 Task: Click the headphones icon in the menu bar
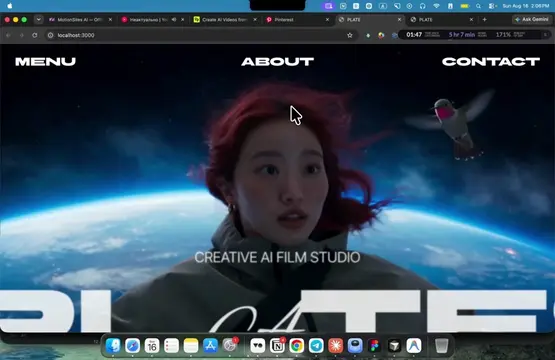click(422, 6)
